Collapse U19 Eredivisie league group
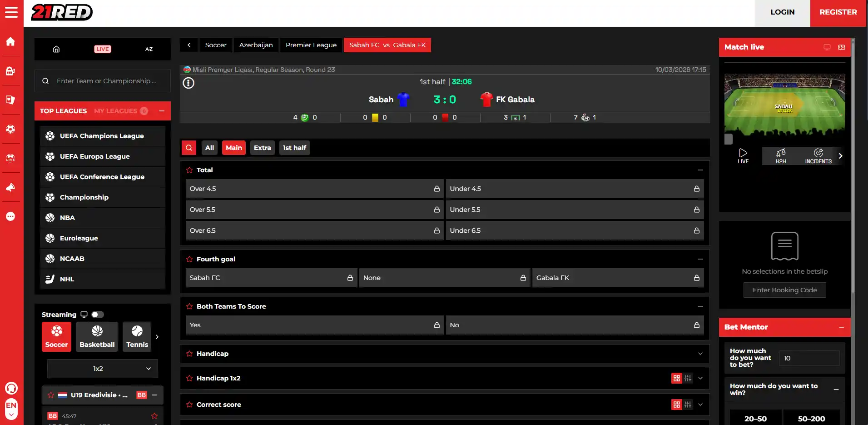The image size is (868, 425). (154, 395)
